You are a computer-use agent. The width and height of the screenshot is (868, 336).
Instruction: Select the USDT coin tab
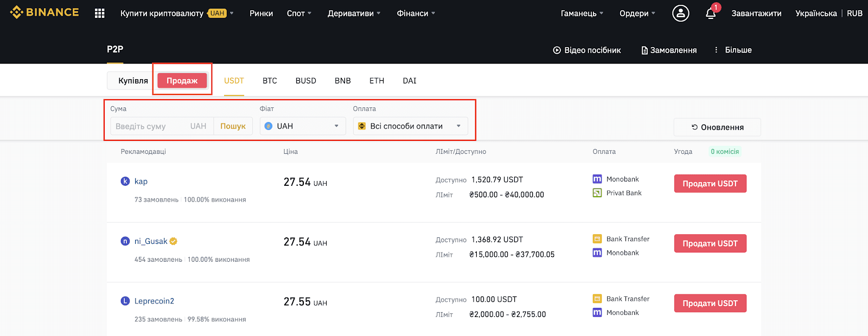[x=234, y=81]
